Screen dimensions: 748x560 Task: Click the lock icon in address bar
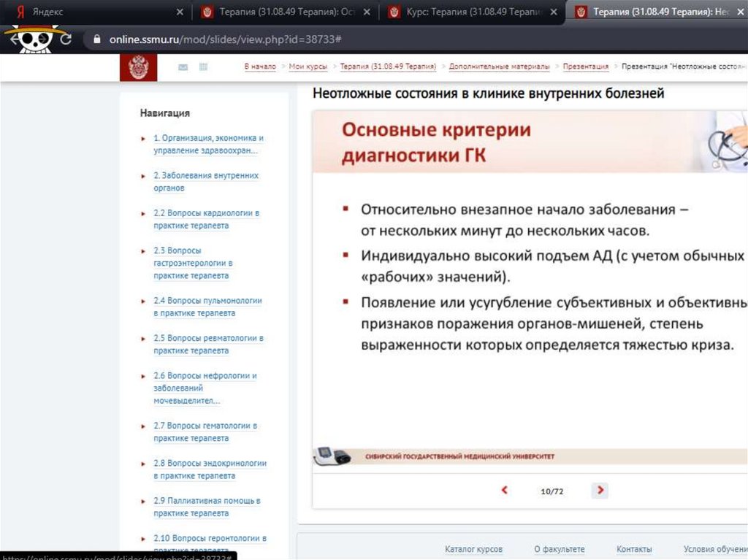click(97, 39)
